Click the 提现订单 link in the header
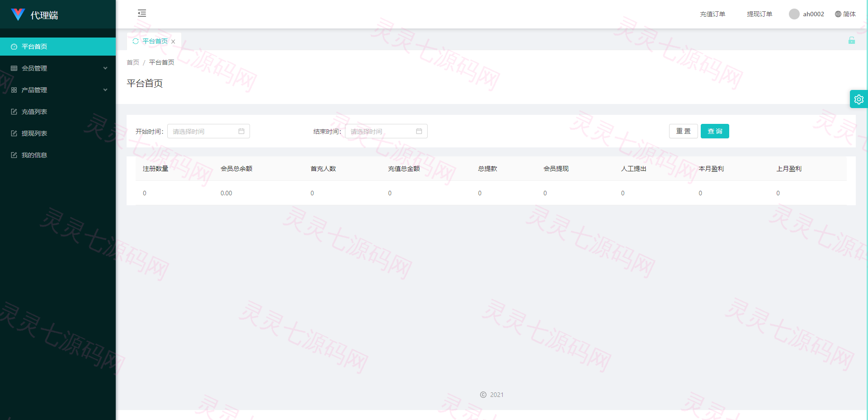This screenshot has width=868, height=420. (x=759, y=14)
